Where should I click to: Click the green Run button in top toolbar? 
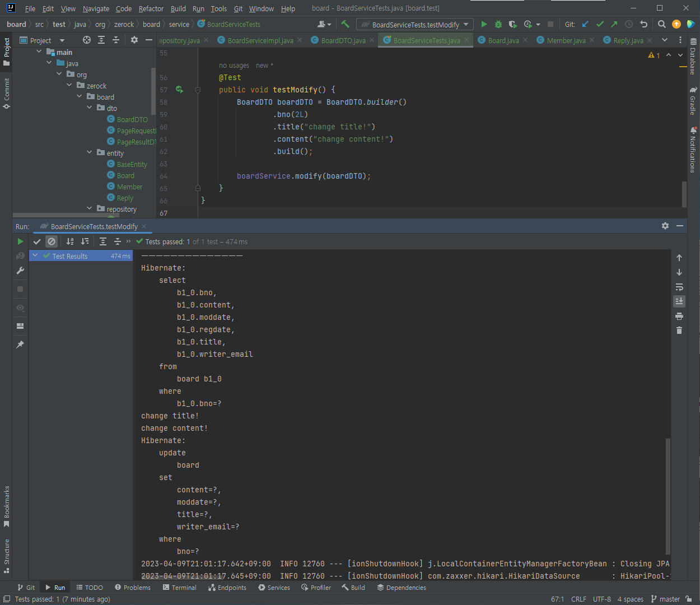coord(484,24)
